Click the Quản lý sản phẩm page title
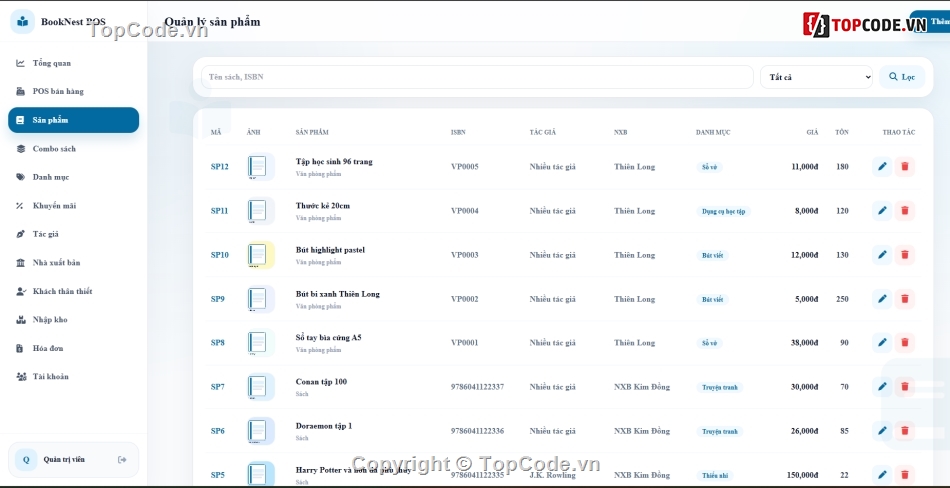950x488 pixels. click(x=212, y=22)
